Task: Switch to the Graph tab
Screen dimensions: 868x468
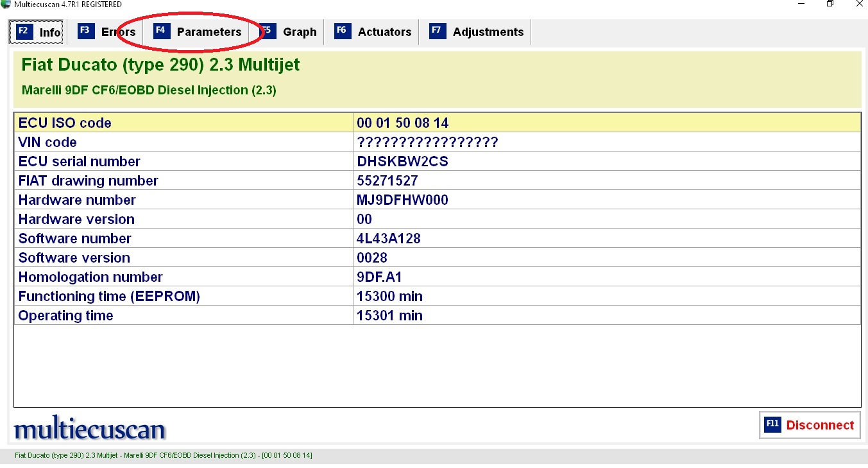Action: [x=287, y=32]
